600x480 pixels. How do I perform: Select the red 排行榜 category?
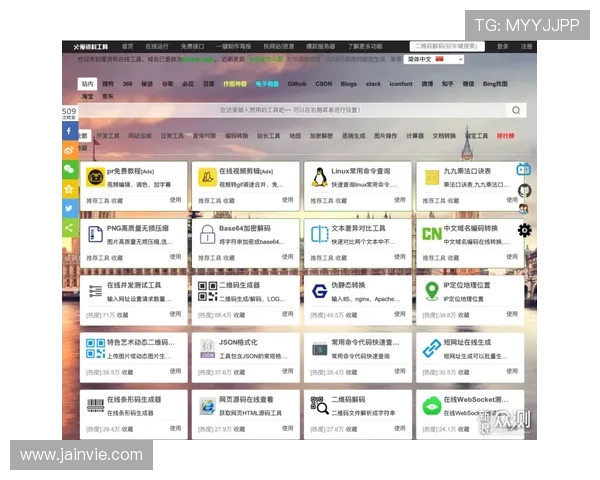click(x=505, y=136)
